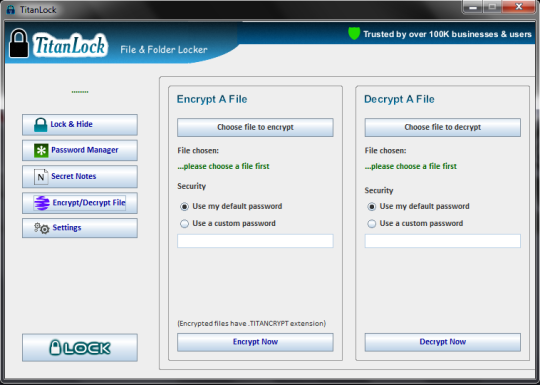Click the black padlock logo in header
This screenshot has height=385, width=540.
tap(19, 43)
